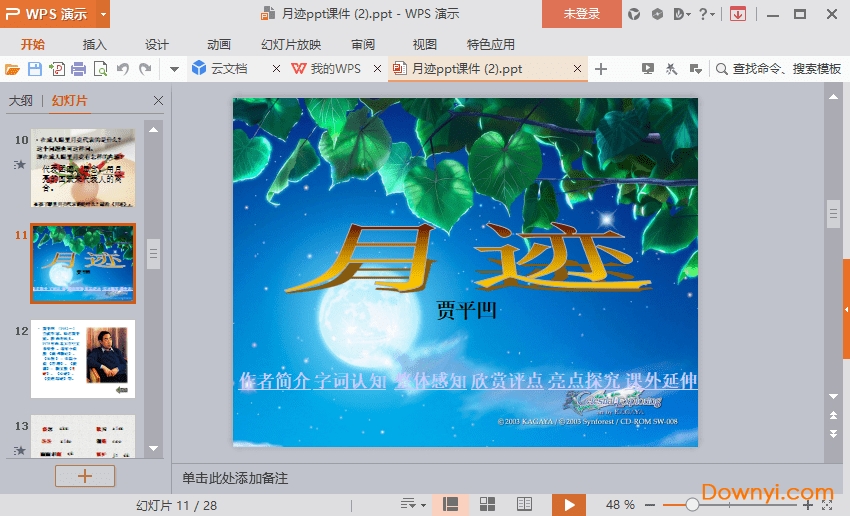Switch the side panel to 幻灯片 view

coord(69,101)
